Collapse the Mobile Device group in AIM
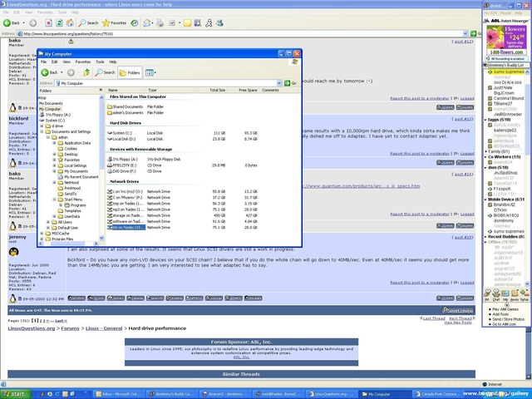 pos(485,199)
